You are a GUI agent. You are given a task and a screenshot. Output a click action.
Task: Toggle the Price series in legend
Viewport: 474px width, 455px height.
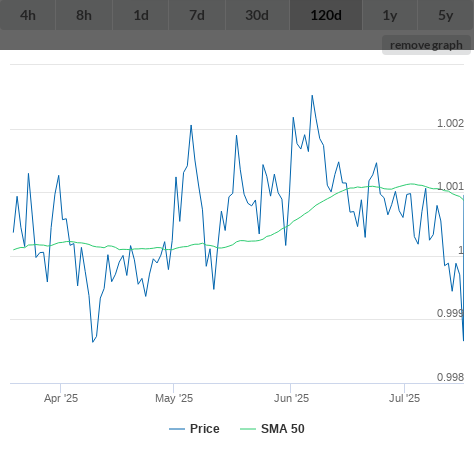click(194, 429)
